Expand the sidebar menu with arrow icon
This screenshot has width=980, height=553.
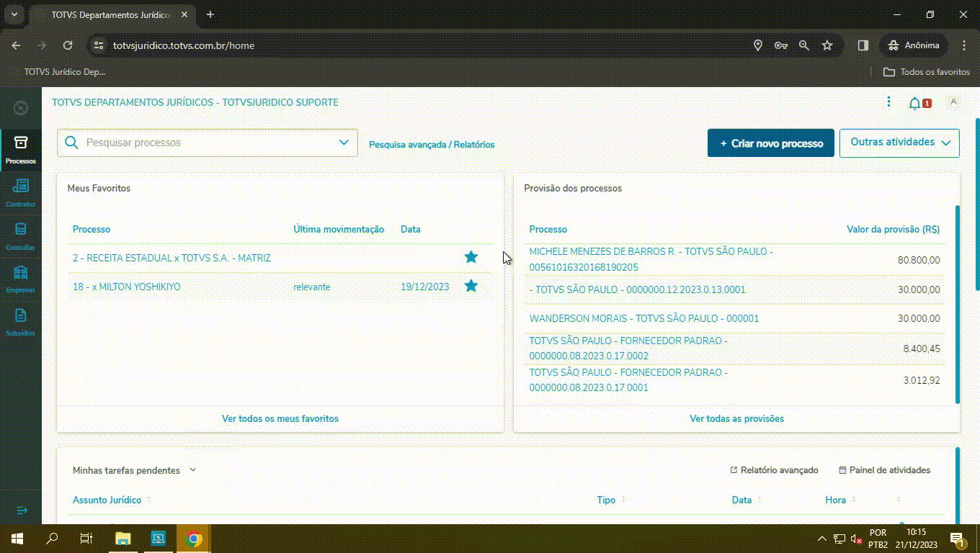coord(21,511)
